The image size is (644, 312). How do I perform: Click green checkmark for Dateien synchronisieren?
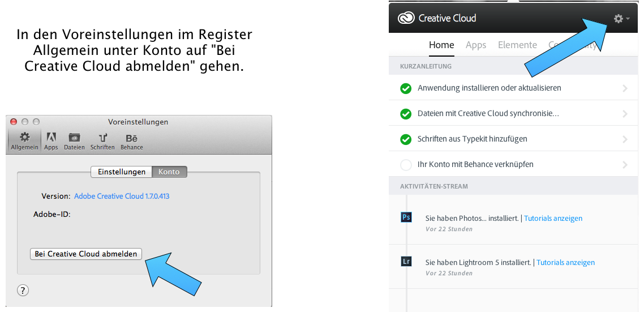point(406,114)
